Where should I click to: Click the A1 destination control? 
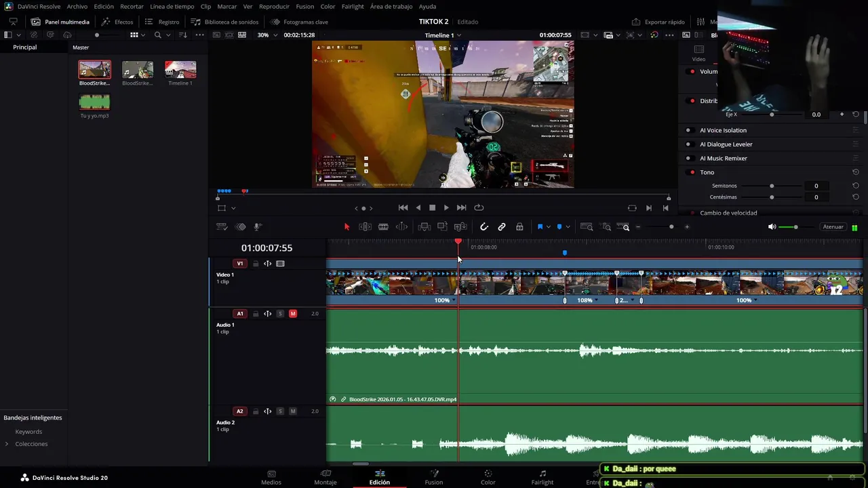pyautogui.click(x=239, y=314)
